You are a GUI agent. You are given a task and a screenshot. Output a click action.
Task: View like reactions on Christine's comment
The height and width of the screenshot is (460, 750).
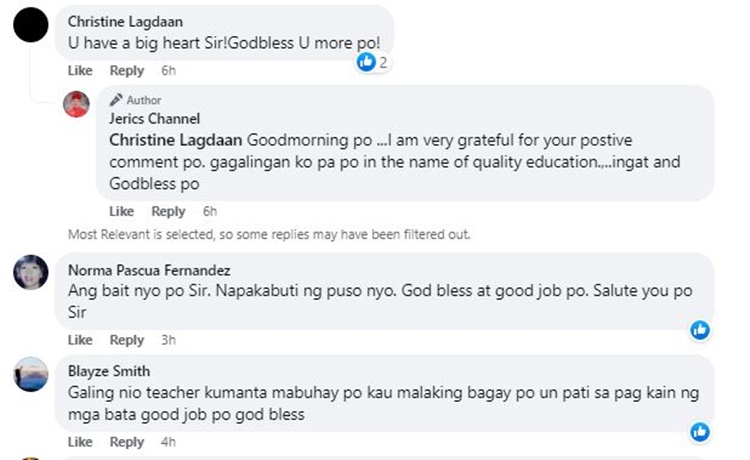coord(372,62)
